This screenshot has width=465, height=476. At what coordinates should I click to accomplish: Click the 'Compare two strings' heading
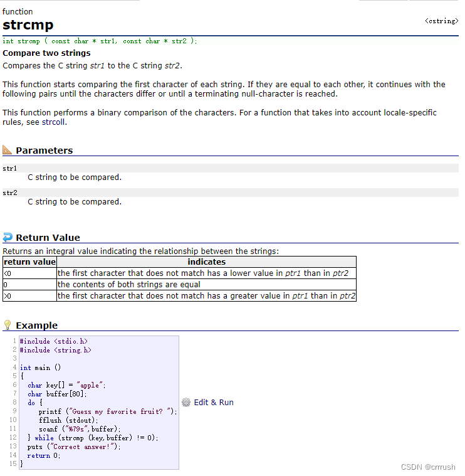(46, 53)
